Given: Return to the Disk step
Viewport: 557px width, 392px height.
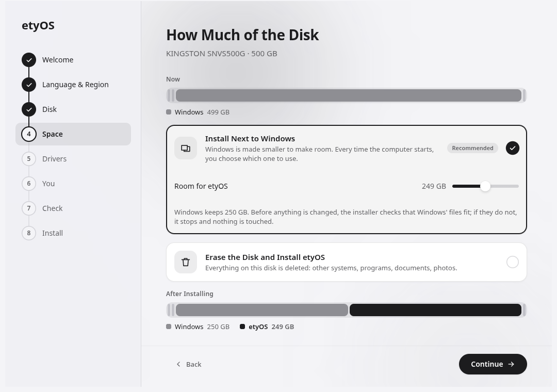Looking at the screenshot, I should click(73, 109).
